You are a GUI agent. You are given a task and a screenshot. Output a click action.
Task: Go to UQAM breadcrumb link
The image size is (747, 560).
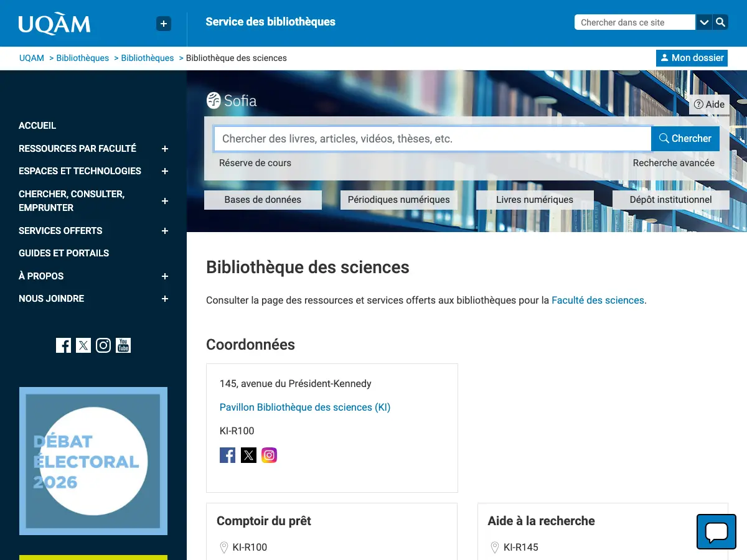pos(32,58)
